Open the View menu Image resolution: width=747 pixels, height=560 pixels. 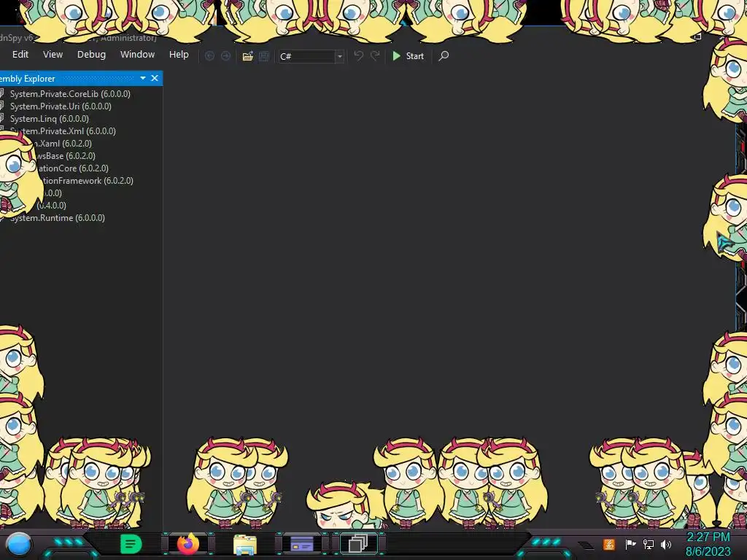click(x=53, y=54)
